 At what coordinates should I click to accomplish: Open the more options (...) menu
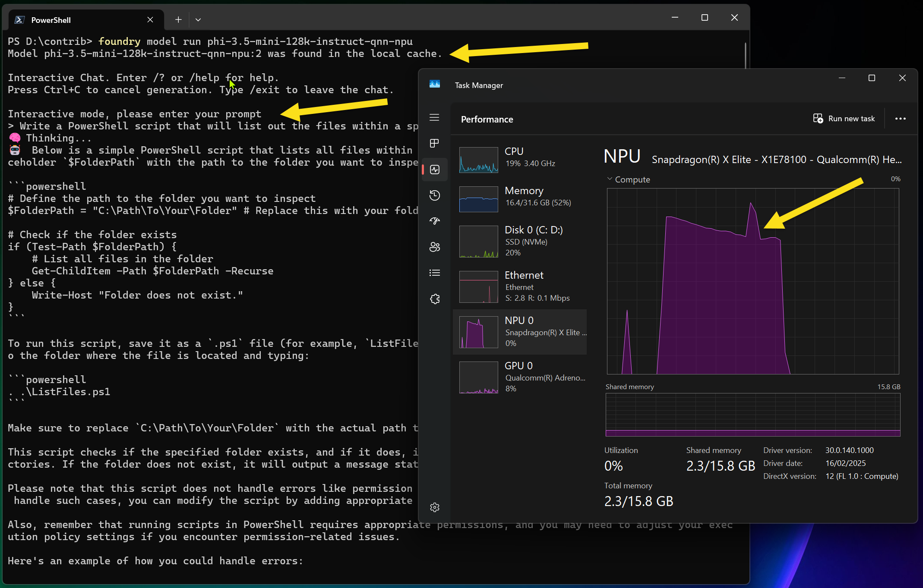point(900,119)
